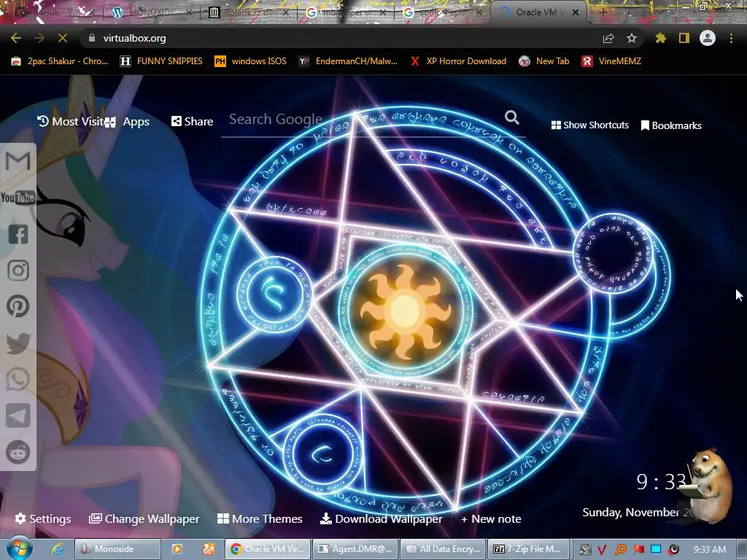Open the XP Horror Download bookmark
The image size is (747, 560).
click(x=458, y=61)
